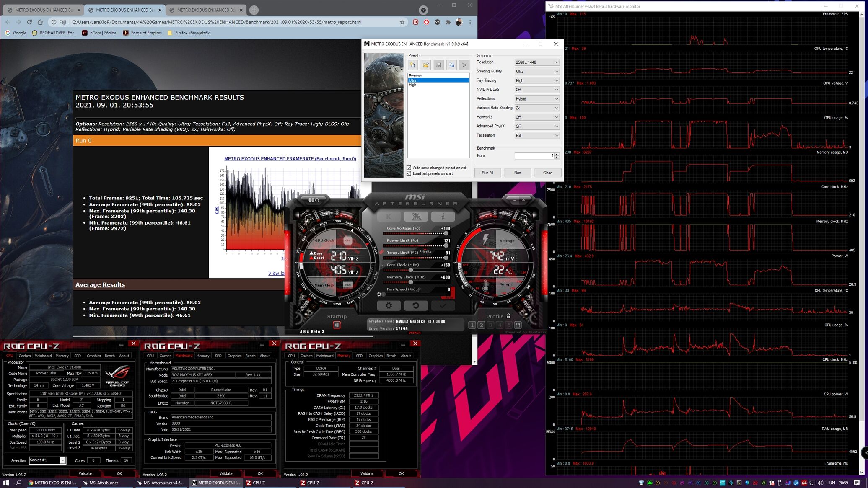
Task: Click save profile floppy icon in Afterburner
Action: point(518,325)
